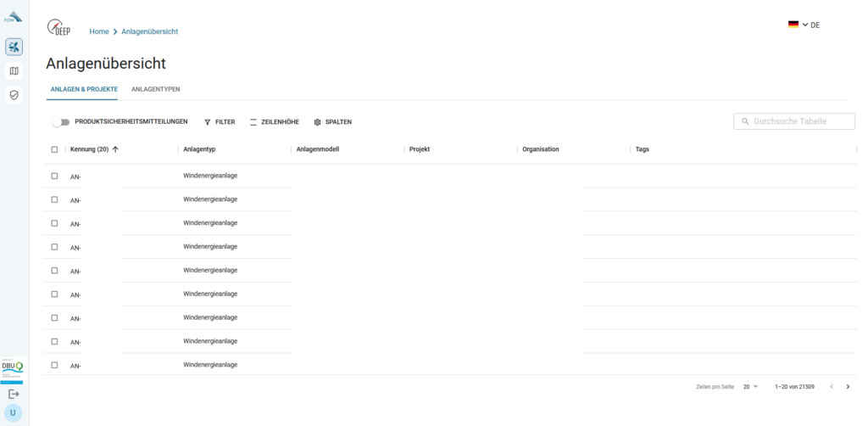Switch to the Anlagentypen tab

pos(155,89)
